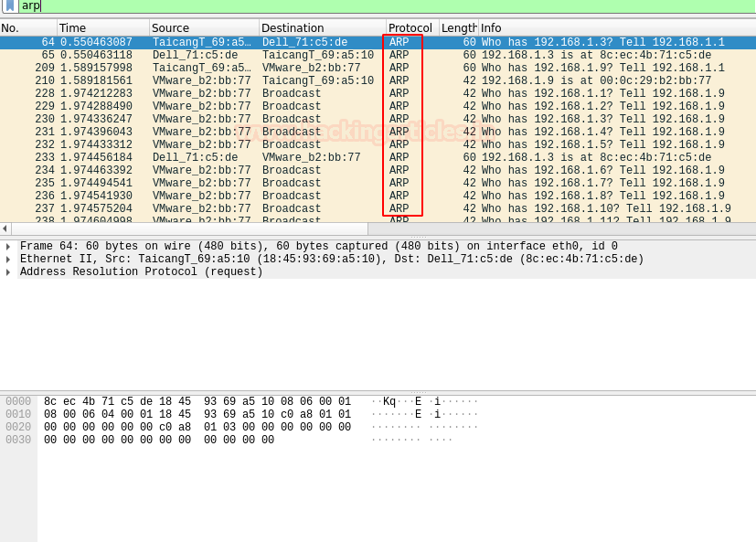
Task: Click the left arrow of horizontal scrollbar
Action: click(x=5, y=228)
